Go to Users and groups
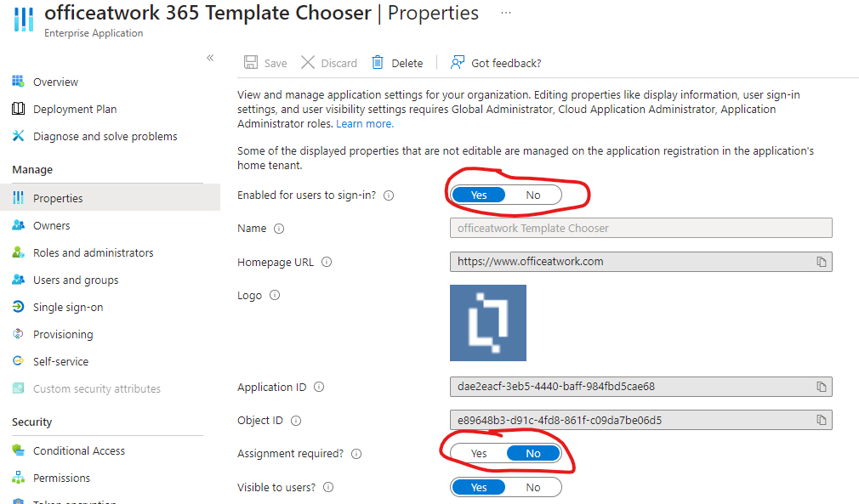The image size is (859, 504). tap(76, 280)
